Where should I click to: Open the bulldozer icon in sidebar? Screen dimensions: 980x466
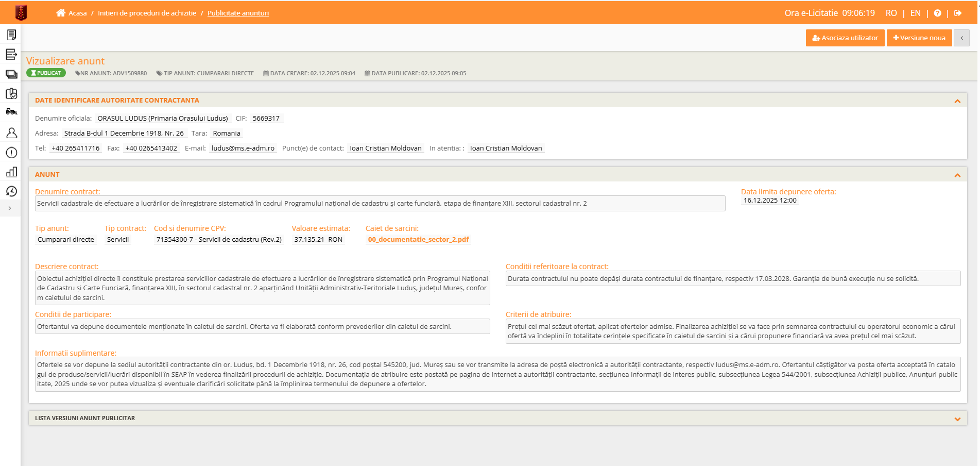pyautogui.click(x=11, y=111)
